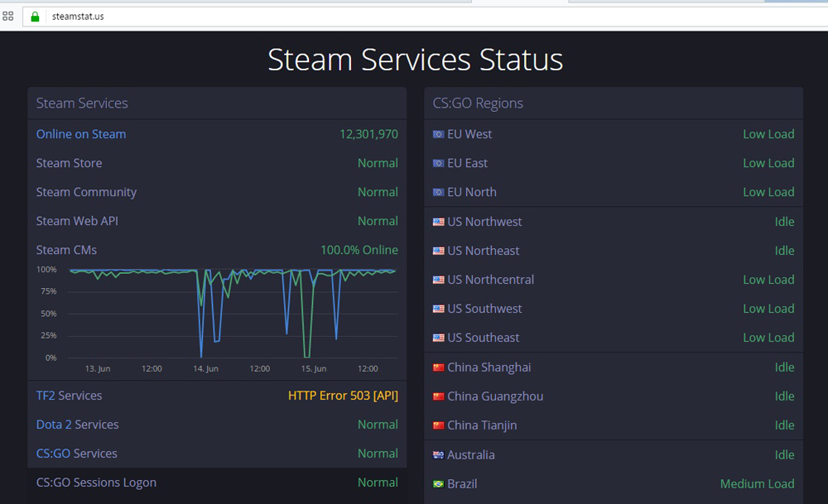The image size is (828, 504).
Task: Click the green padlock security icon
Action: [35, 16]
